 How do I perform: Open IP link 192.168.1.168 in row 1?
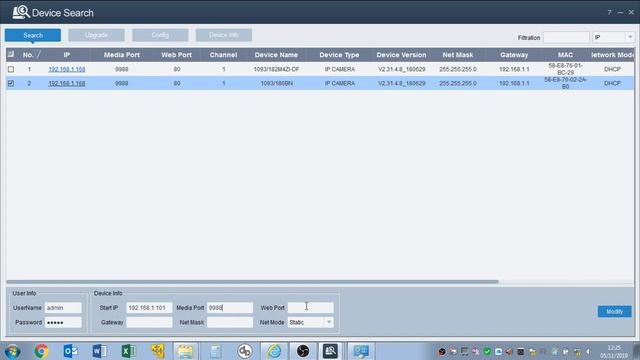pos(67,69)
